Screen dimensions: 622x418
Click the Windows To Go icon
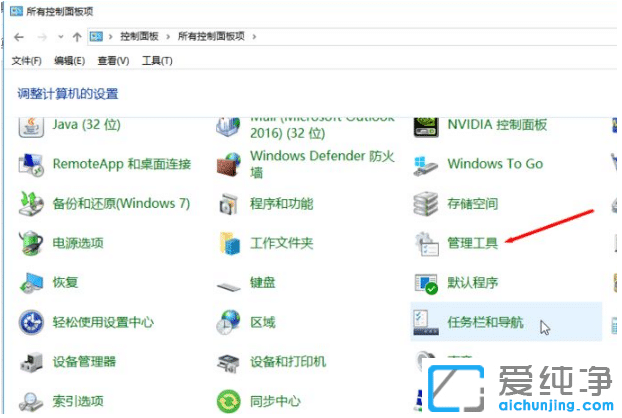tap(425, 166)
